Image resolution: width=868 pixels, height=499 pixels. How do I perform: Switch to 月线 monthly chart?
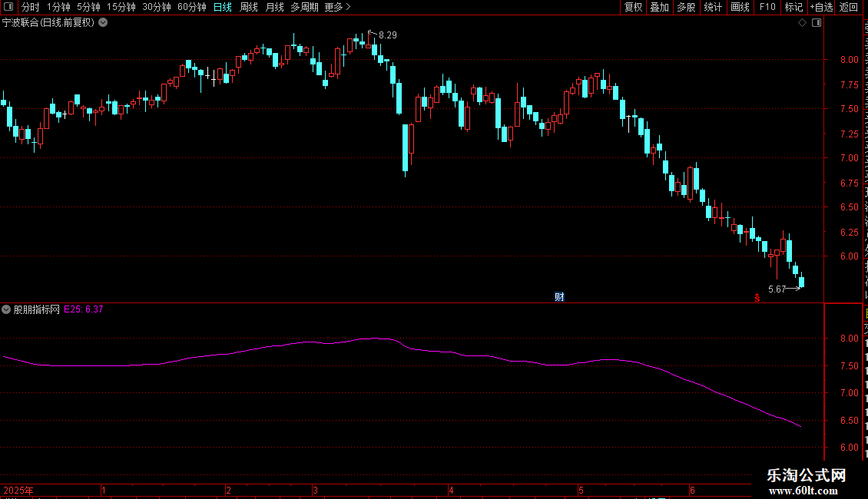pyautogui.click(x=274, y=7)
